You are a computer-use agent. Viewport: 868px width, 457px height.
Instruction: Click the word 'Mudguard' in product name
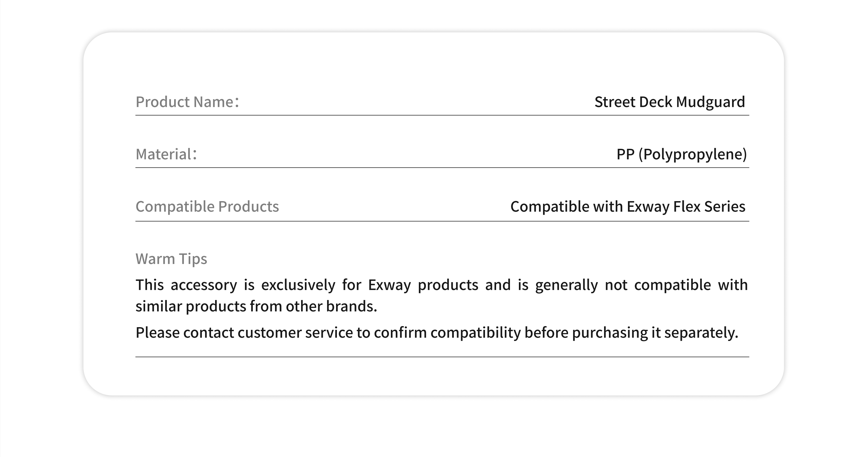click(710, 102)
